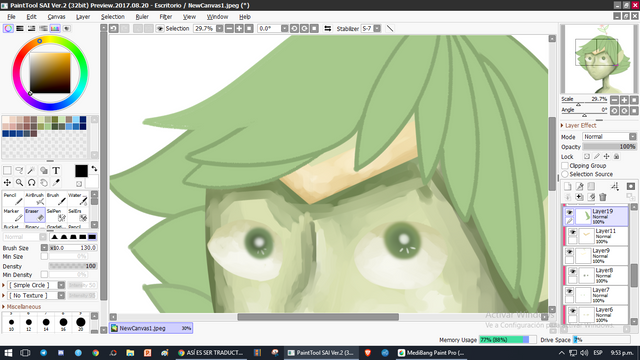
Task: Select the Magic Wand tool
Action: tap(31, 170)
